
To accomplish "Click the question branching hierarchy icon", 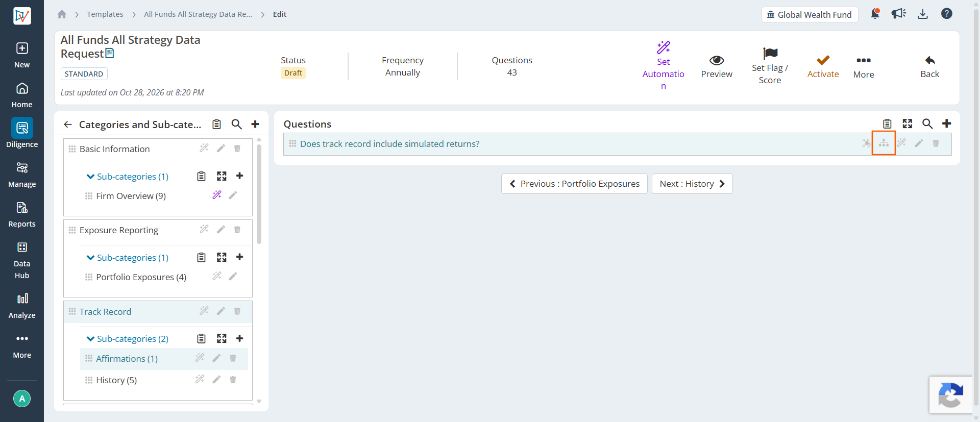I will [884, 143].
